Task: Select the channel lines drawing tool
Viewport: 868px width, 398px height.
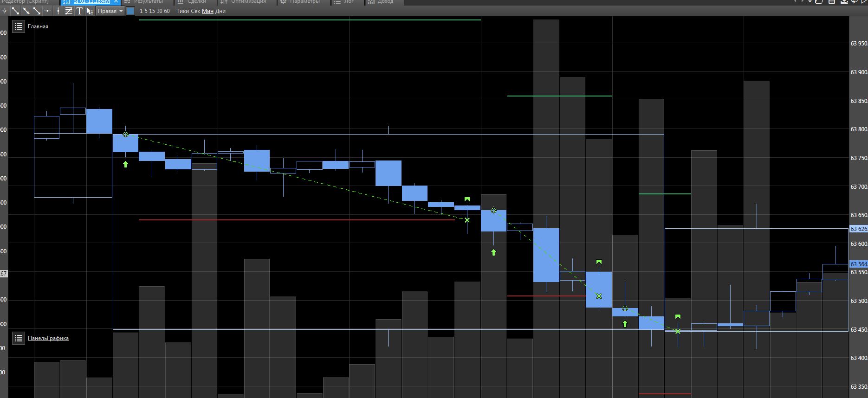Action: pos(69,11)
